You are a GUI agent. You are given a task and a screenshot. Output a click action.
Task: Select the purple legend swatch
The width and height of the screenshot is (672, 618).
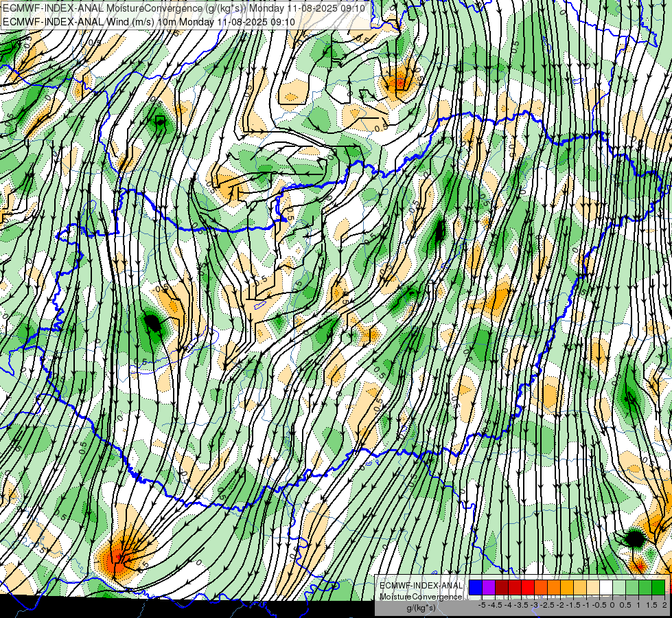[489, 587]
